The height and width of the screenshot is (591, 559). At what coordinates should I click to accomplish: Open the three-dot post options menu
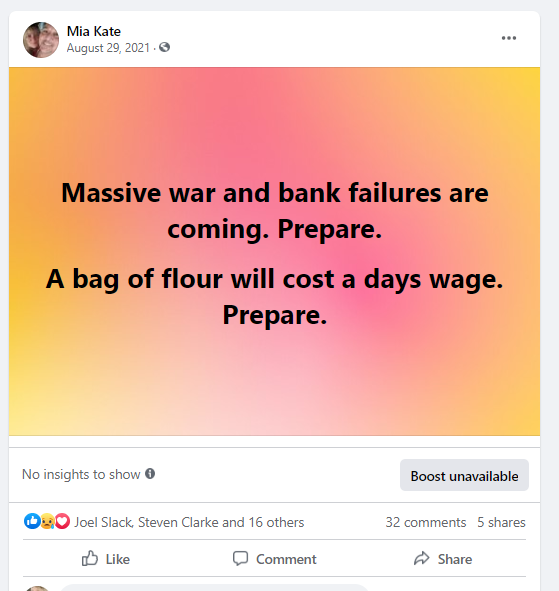(508, 38)
